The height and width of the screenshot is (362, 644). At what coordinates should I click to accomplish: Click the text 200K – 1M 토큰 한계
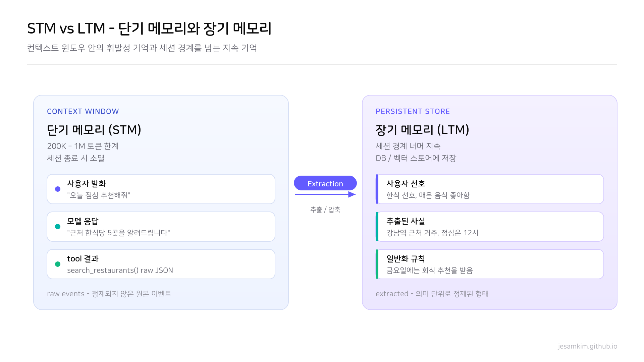pos(83,146)
